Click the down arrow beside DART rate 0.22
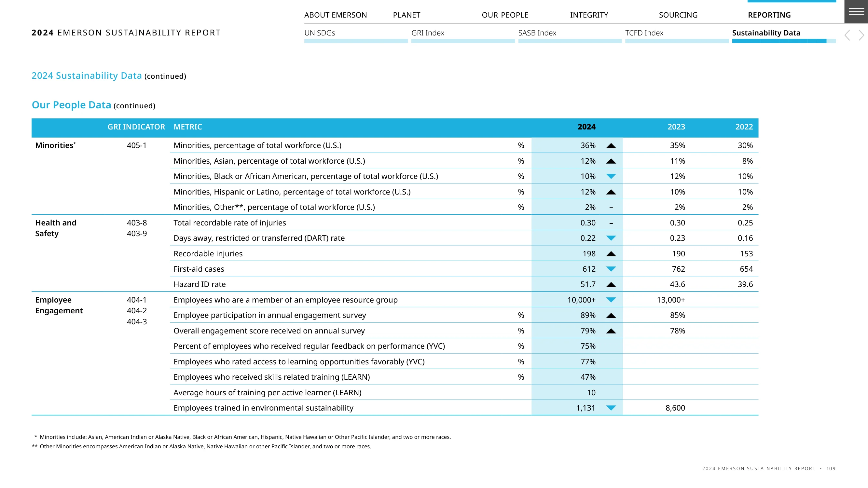The image size is (868, 488). (x=611, y=238)
